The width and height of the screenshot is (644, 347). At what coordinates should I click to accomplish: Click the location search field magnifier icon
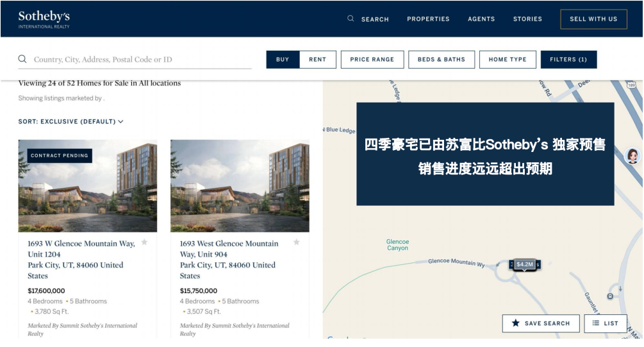[22, 59]
